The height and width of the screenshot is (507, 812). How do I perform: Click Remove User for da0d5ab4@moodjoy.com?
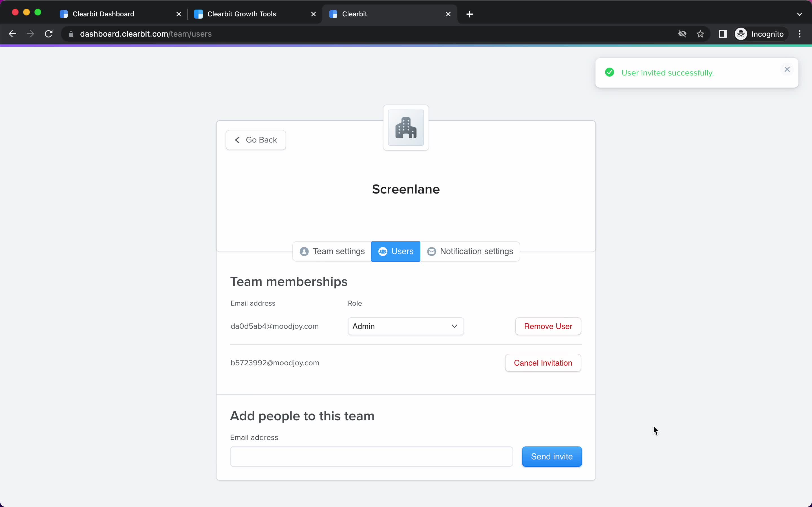tap(548, 326)
